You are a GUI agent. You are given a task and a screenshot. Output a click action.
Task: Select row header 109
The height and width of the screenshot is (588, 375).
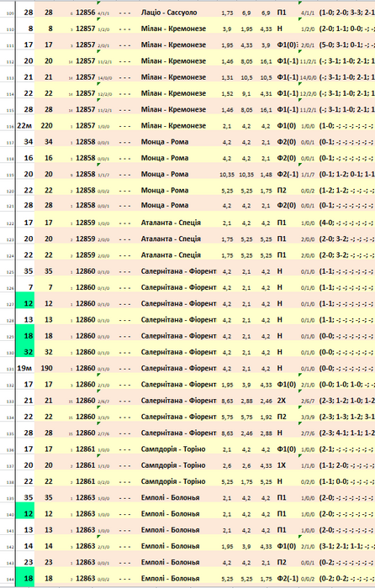tap(10, 14)
